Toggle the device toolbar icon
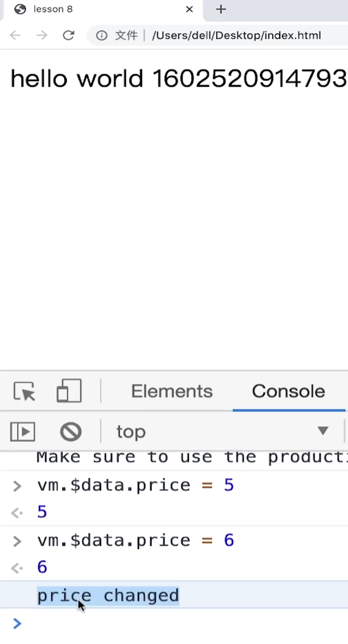Screen dimensions: 348x644 pyautogui.click(x=69, y=391)
